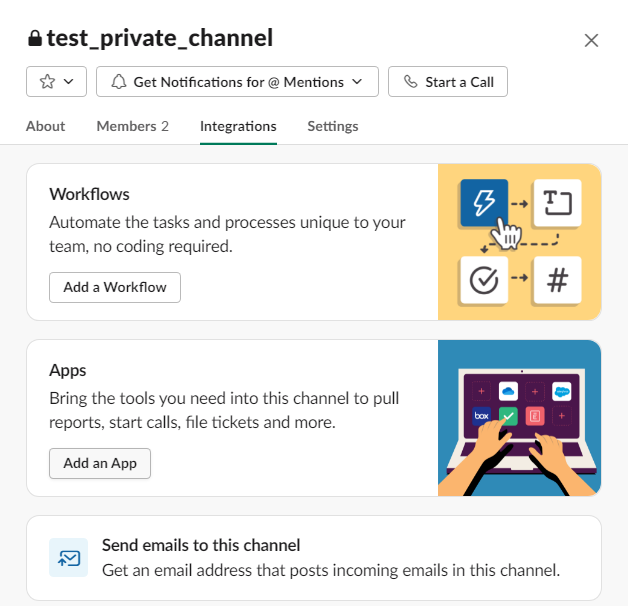Close the channel details dialog
This screenshot has width=628, height=606.
(x=591, y=40)
